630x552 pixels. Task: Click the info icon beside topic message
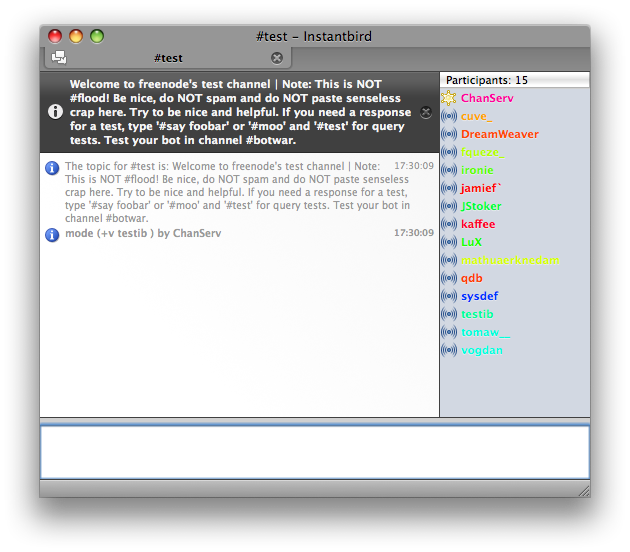tap(52, 167)
